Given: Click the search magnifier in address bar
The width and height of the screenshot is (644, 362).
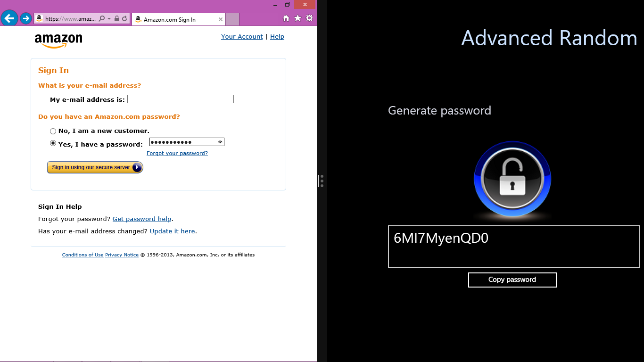Looking at the screenshot, I should [102, 19].
